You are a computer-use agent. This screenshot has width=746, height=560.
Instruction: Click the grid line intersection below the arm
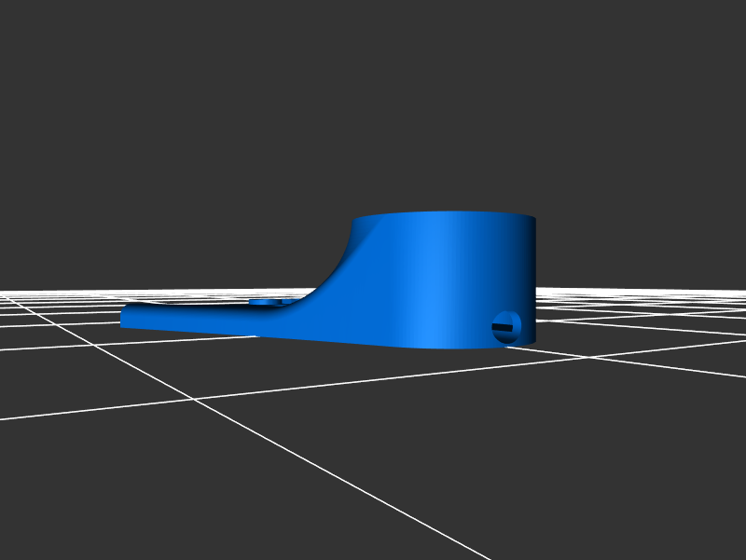tap(194, 399)
